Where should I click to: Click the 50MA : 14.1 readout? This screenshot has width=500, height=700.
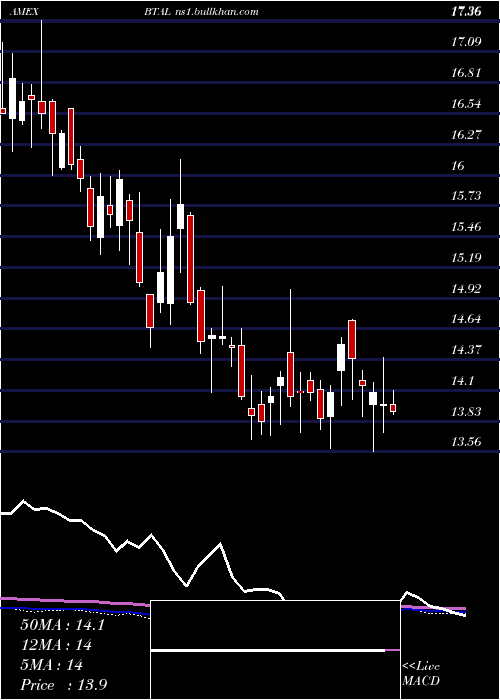click(62, 625)
